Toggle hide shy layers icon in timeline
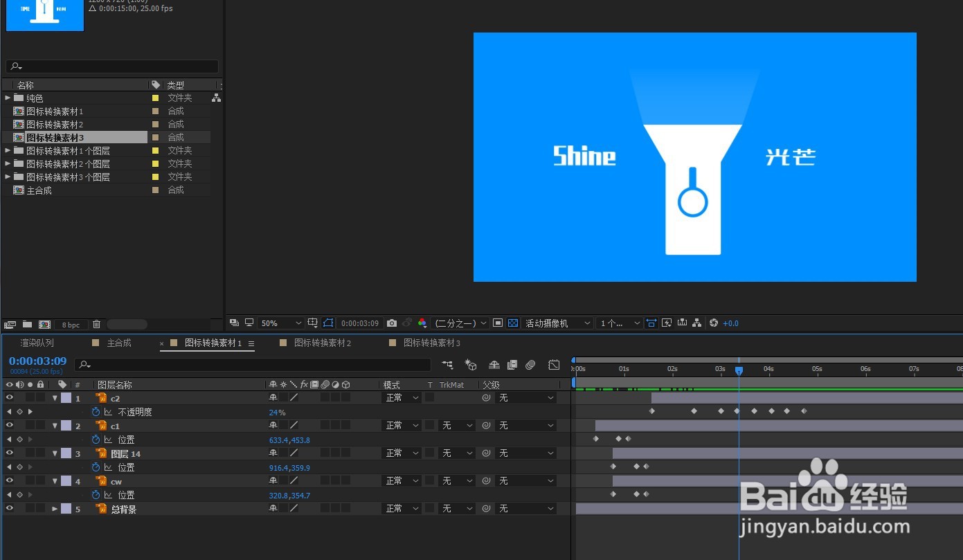Image resolution: width=963 pixels, height=560 pixels. point(494,364)
